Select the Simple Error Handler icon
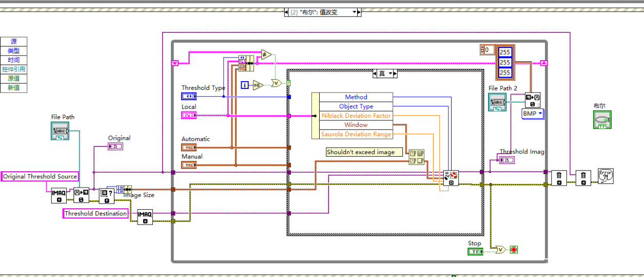The height and width of the screenshot is (277, 644). (x=606, y=176)
